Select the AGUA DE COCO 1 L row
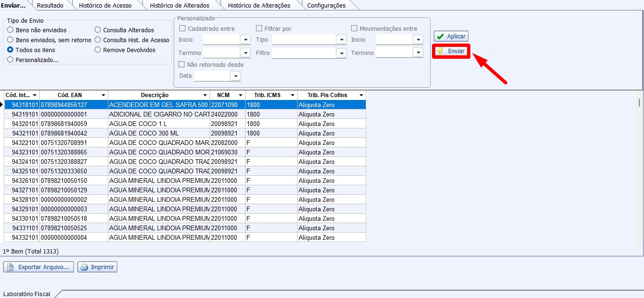Screen dimensions: 644x298 tap(137, 124)
